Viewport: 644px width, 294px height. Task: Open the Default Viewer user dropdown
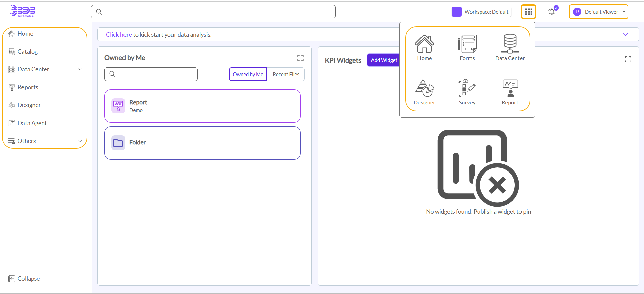pos(598,12)
